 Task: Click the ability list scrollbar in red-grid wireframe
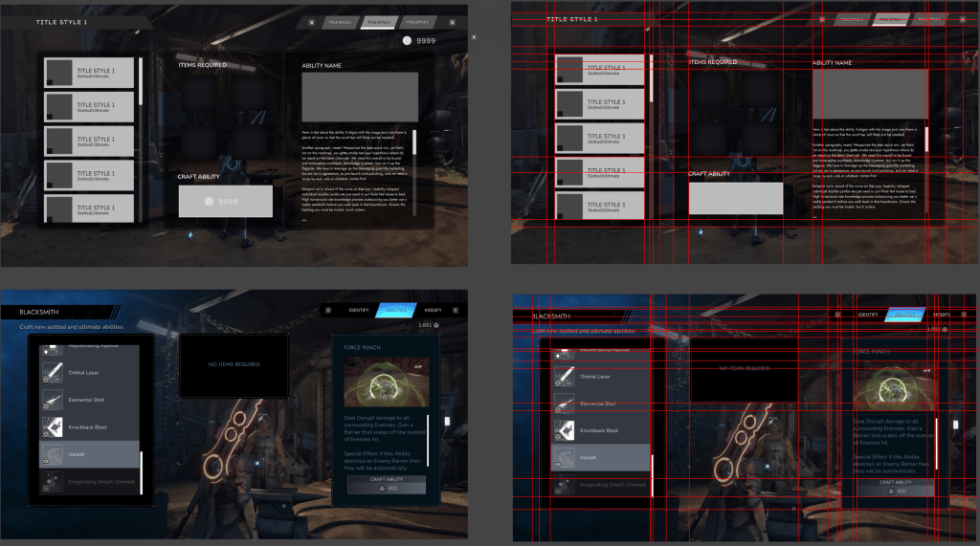click(x=651, y=78)
